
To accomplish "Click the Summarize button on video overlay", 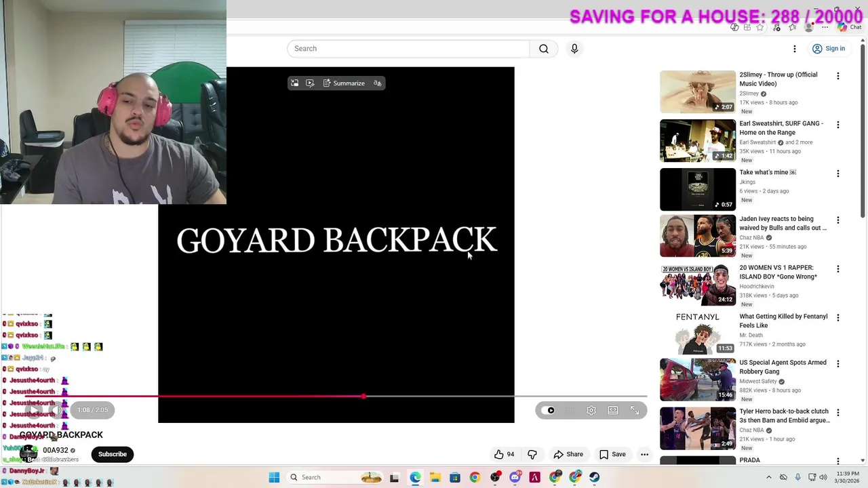I will click(344, 83).
